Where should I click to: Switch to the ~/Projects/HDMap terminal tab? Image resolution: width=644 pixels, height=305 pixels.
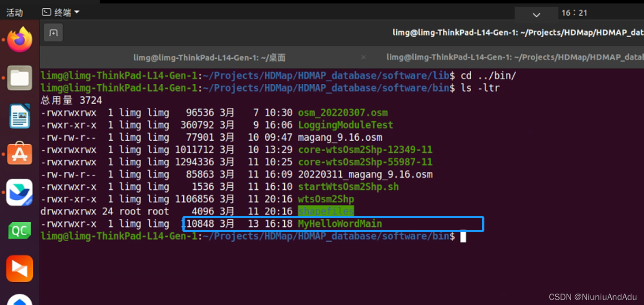click(515, 57)
